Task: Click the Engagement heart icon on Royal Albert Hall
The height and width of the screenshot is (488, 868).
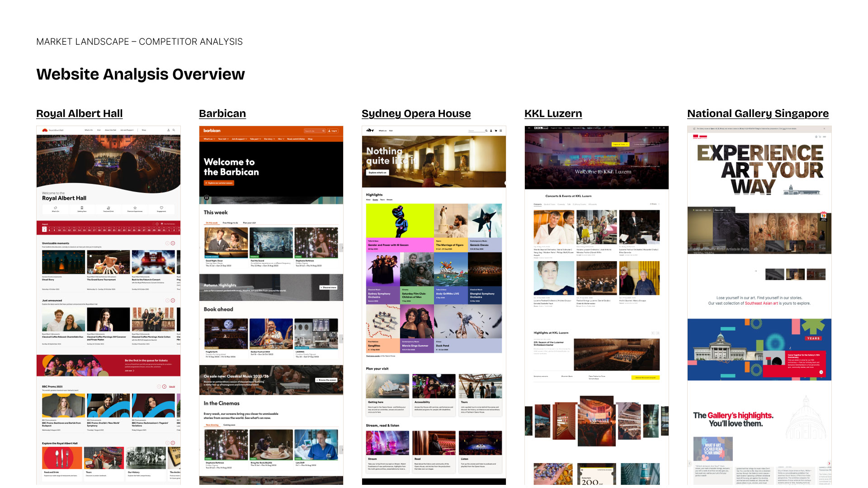Action: click(161, 208)
